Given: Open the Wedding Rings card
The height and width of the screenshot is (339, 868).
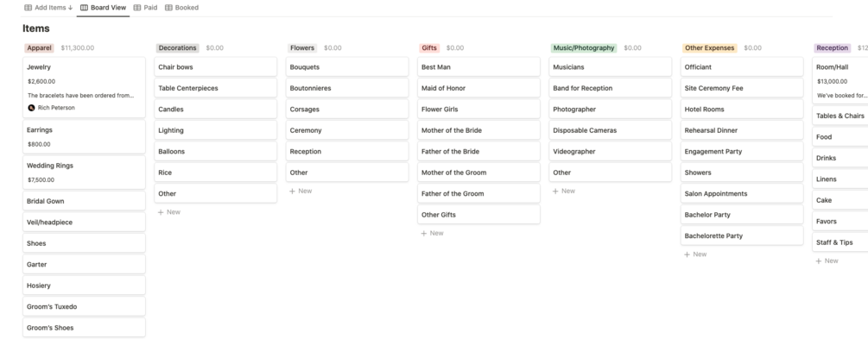Looking at the screenshot, I should pos(84,173).
